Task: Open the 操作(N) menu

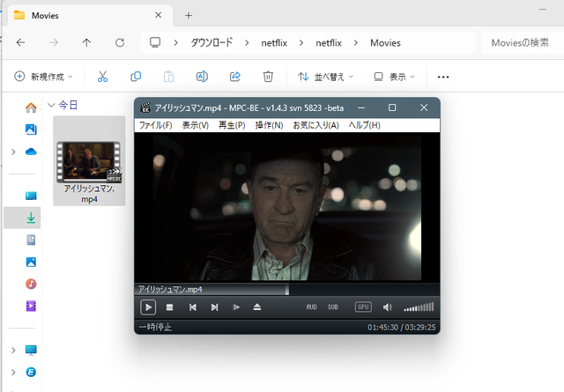Action: [269, 125]
